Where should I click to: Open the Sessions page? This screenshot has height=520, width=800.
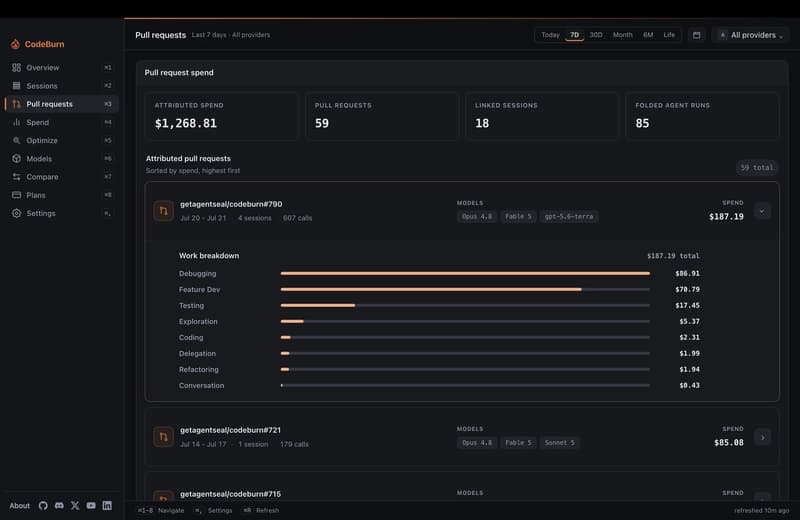pos(62,86)
